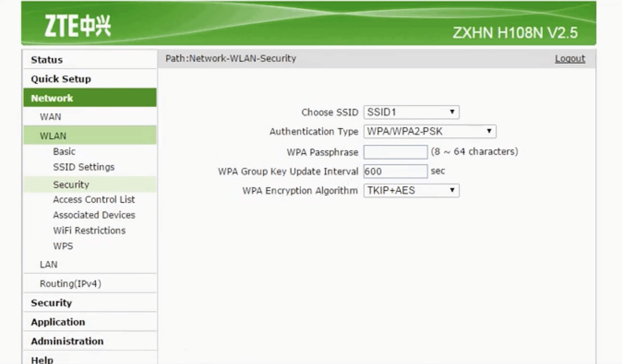Open the Basic WLAN settings page
The width and height of the screenshot is (622, 364).
pyautogui.click(x=64, y=152)
